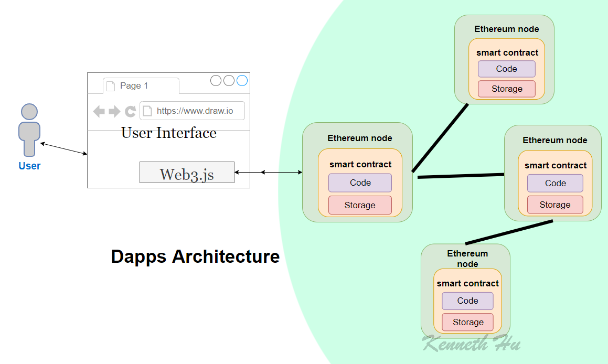Toggle the yellow browser window circle

pyautogui.click(x=229, y=80)
